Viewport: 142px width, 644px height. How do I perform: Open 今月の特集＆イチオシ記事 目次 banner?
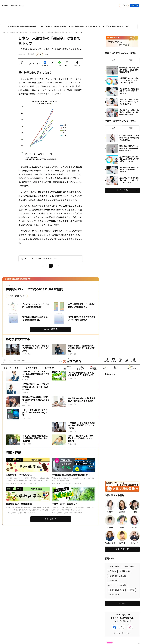point(122,41)
